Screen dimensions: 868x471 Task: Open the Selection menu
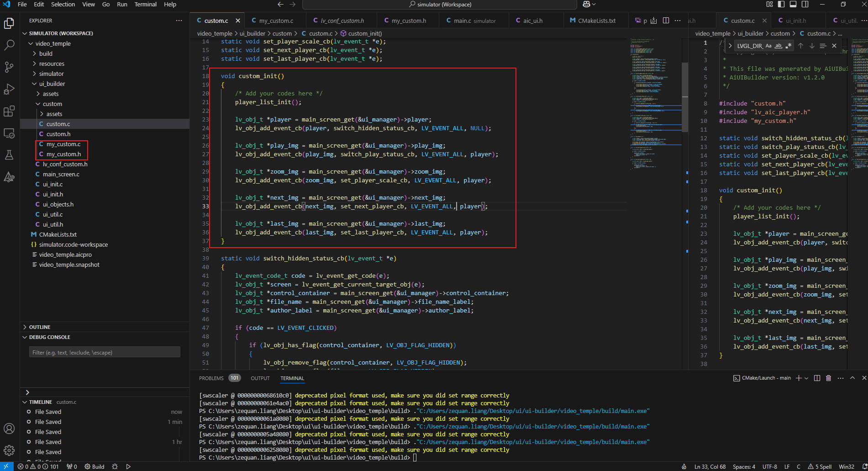point(63,4)
